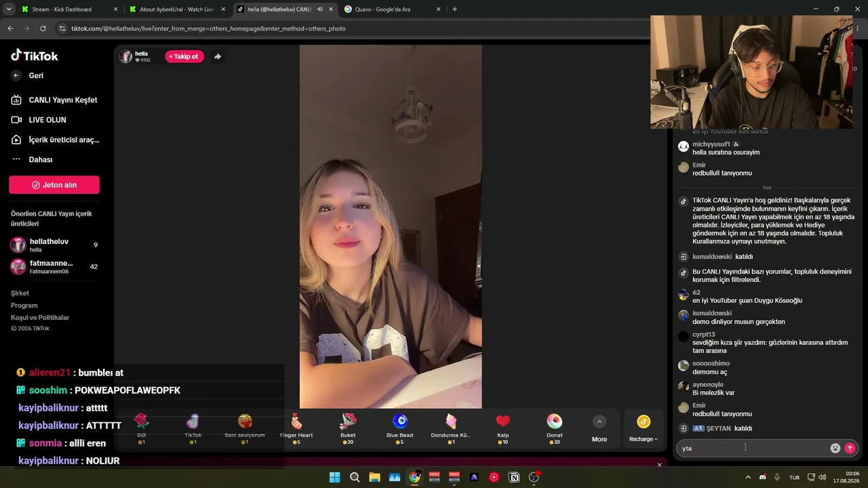Open Notion from the taskbar
The width and height of the screenshot is (868, 488).
coord(514,477)
